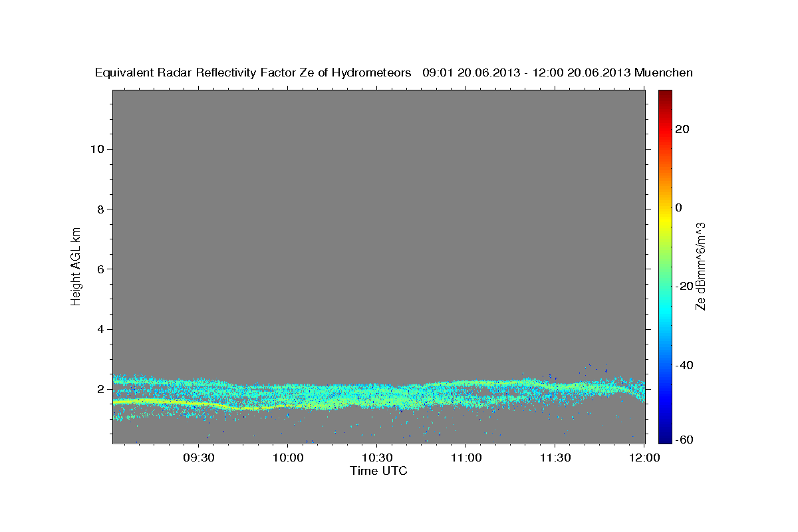
Task: Click the yellow cloud layer near 09:30
Action: tap(198, 403)
